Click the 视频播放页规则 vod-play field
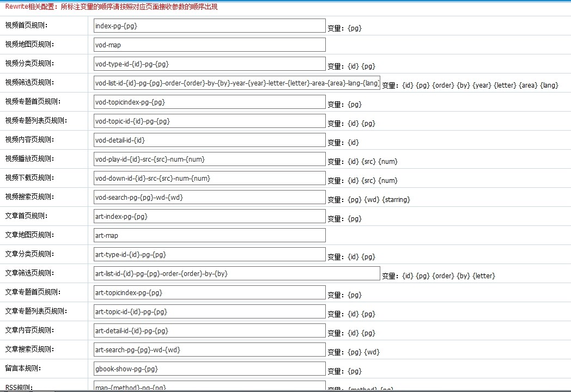 [209, 159]
